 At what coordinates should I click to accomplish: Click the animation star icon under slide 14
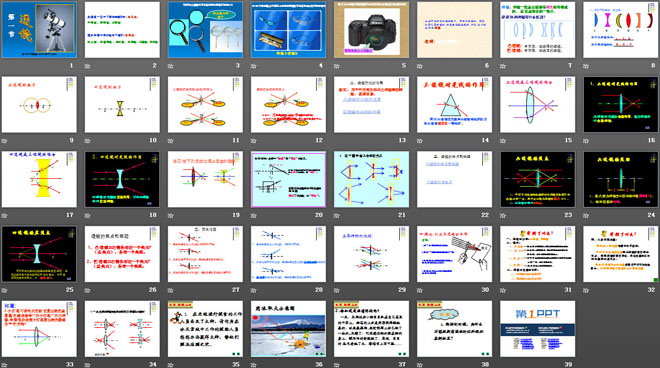coord(420,141)
